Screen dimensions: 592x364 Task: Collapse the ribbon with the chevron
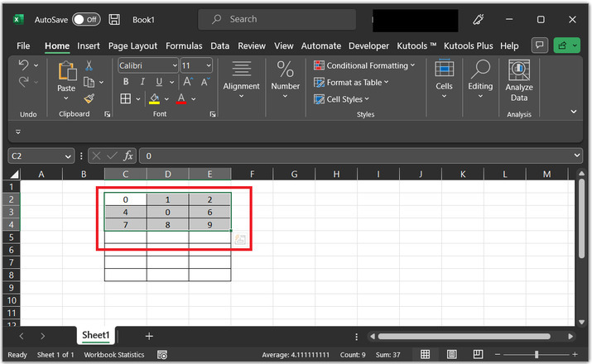574,112
